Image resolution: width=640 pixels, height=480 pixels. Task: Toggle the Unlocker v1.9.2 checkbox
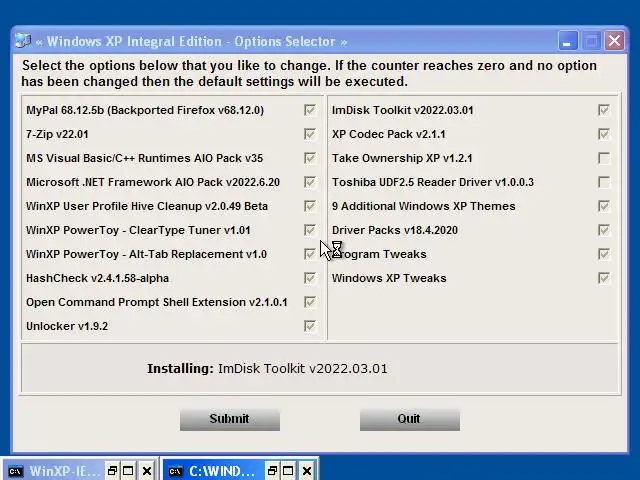point(309,326)
